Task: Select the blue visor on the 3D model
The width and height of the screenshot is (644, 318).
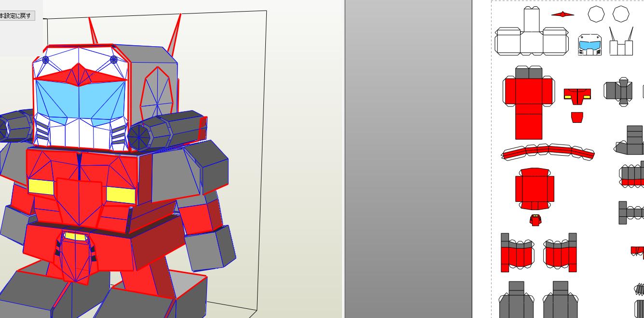Action: [80, 101]
